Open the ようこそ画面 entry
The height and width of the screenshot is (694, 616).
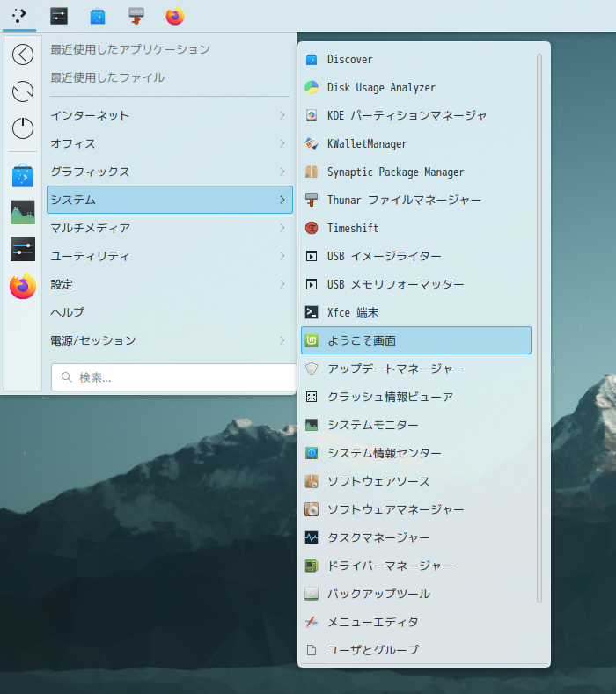tap(416, 340)
